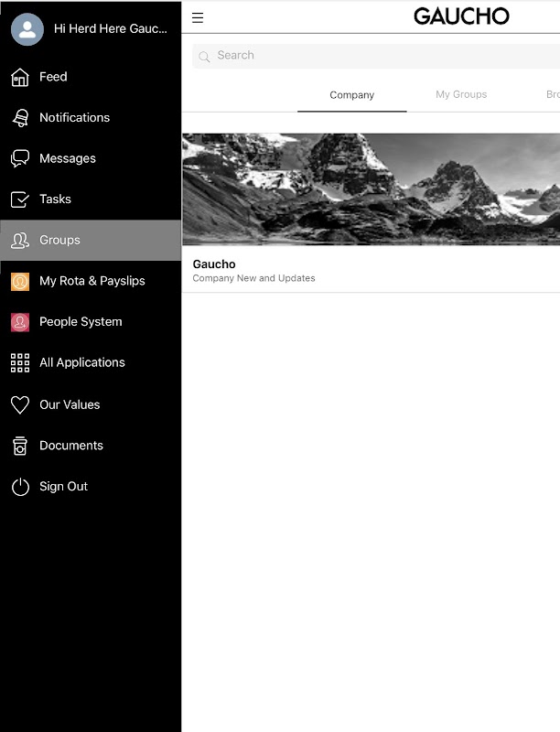Viewport: 560px width, 732px height.
Task: Select the Groups people icon
Action: [20, 241]
